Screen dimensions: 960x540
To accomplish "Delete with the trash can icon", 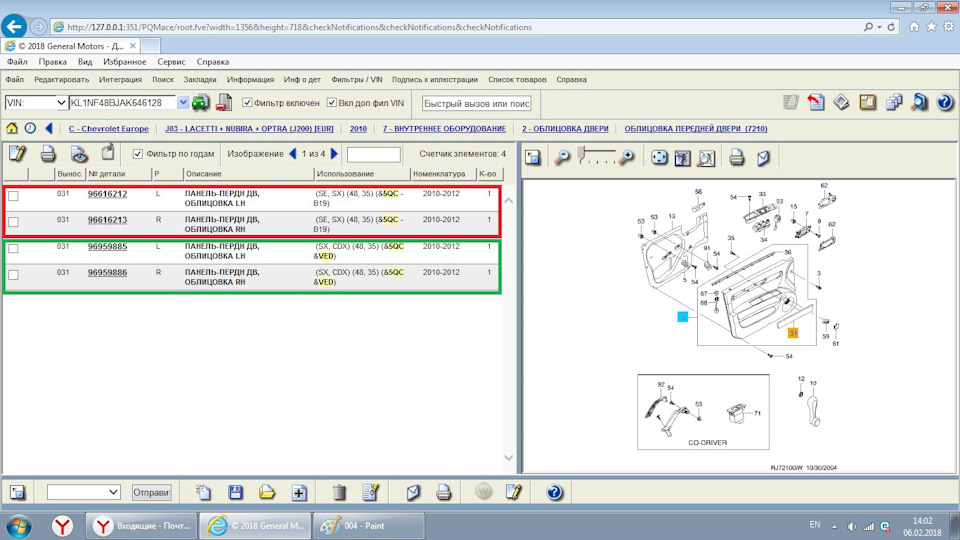I will tap(339, 492).
